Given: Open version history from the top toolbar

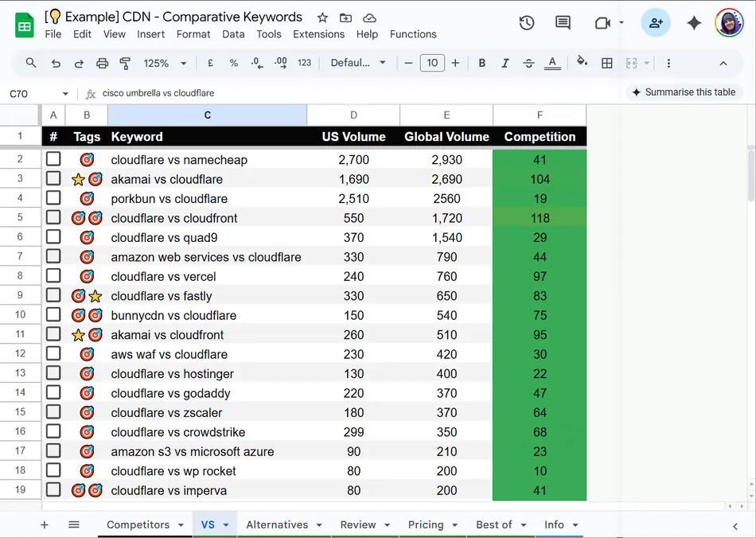Looking at the screenshot, I should pos(526,23).
